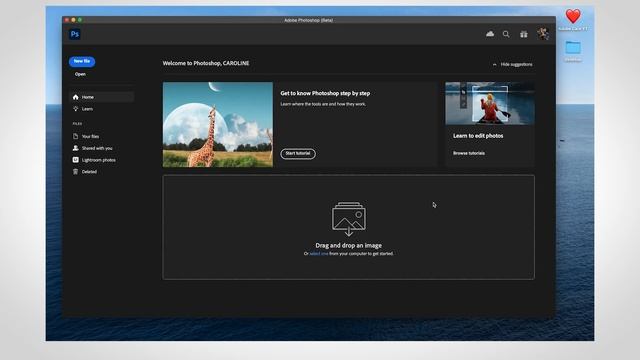Viewport: 640px width, 360px height.
Task: Click the Your files document icon
Action: (x=76, y=136)
